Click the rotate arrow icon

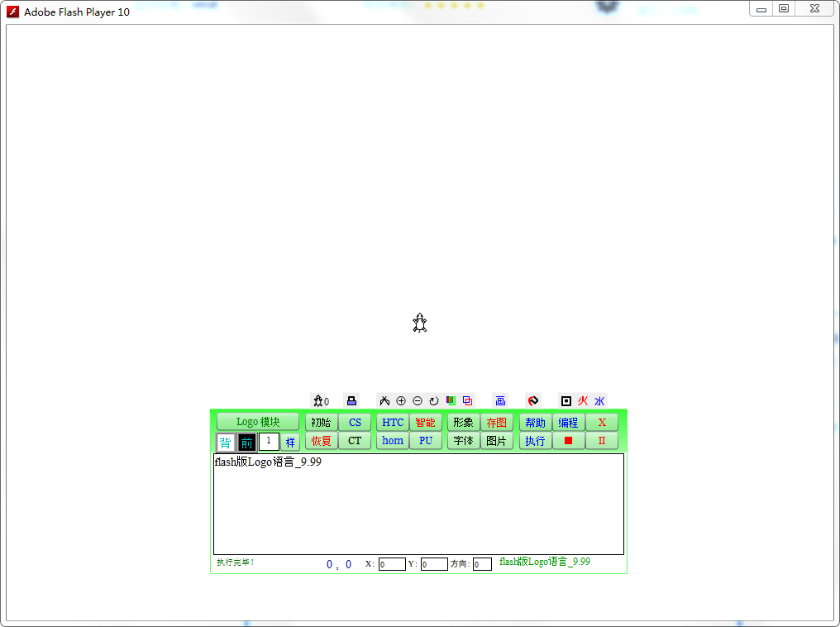click(x=434, y=400)
